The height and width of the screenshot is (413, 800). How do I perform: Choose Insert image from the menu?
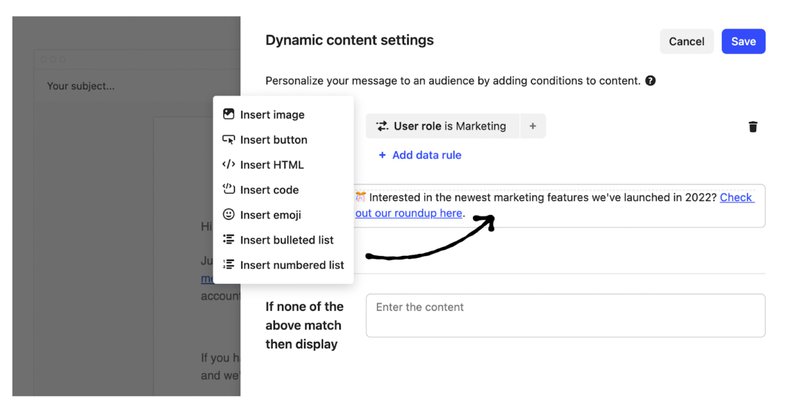tap(283, 114)
